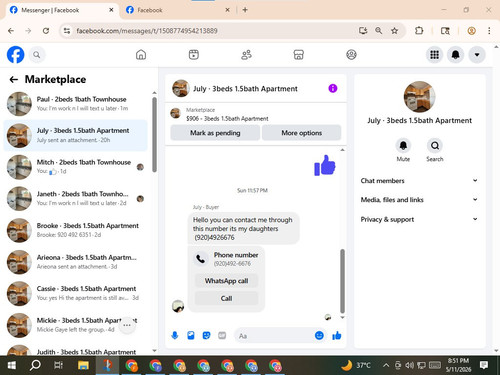Open Cassie - 3beds 1.5bath Apartment chat
The width and height of the screenshot is (500, 375).
[76, 293]
